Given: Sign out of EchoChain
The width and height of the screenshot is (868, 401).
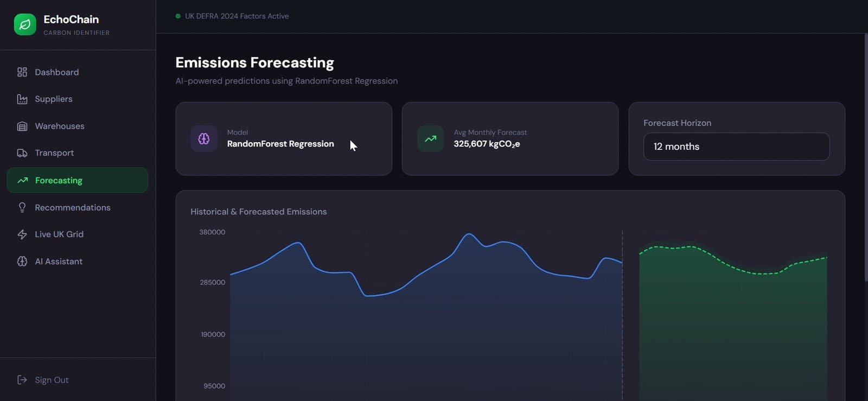Looking at the screenshot, I should pyautogui.click(x=77, y=380).
